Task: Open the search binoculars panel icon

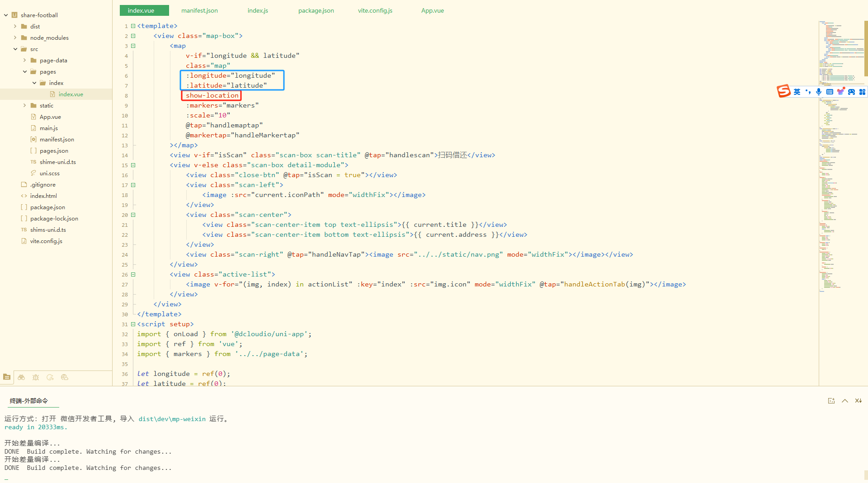Action: point(21,377)
